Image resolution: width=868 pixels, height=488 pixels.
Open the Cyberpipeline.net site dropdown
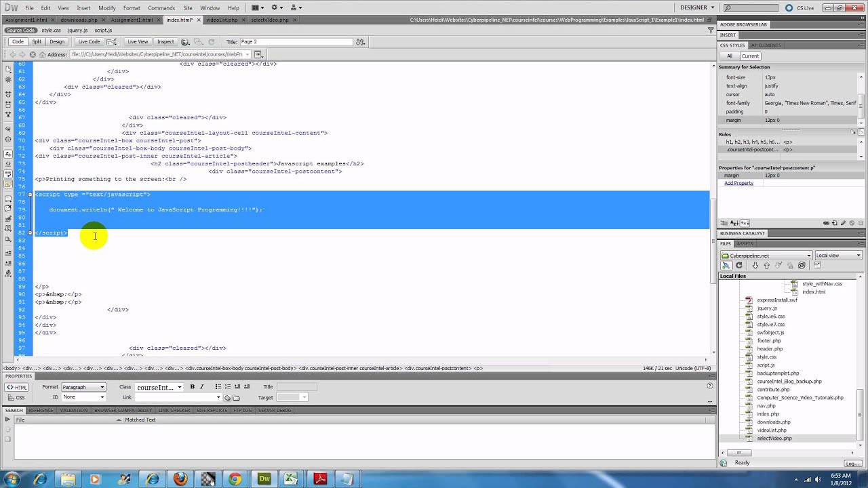(766, 256)
